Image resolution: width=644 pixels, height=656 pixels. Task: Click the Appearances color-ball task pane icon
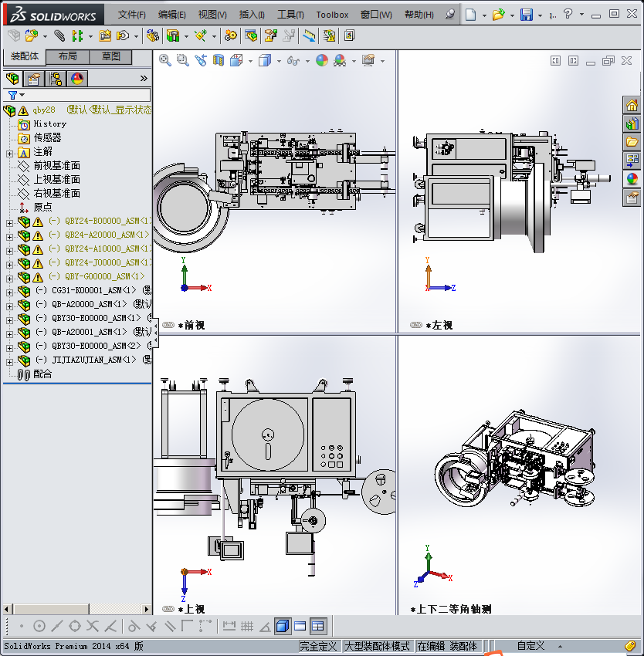[x=632, y=178]
